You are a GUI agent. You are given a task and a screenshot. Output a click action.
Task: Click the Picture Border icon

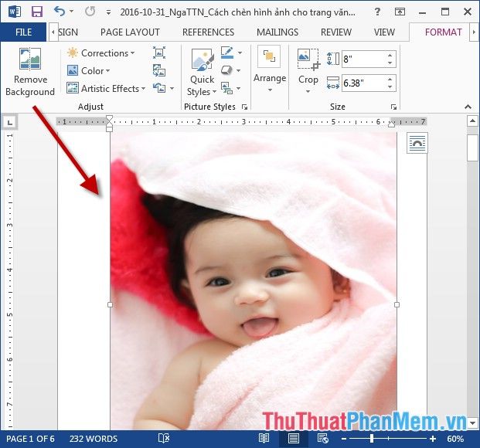(x=227, y=53)
